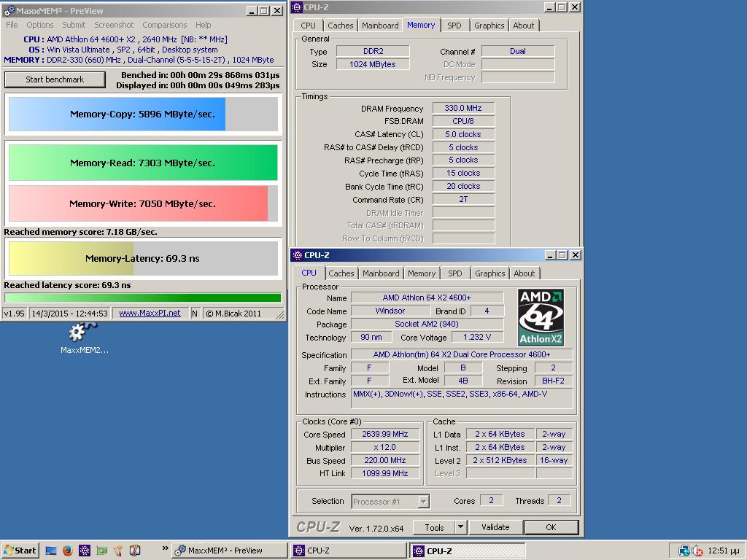Switch to Caches tab in upper CPU-Z window
The image size is (747, 560).
(x=341, y=26)
